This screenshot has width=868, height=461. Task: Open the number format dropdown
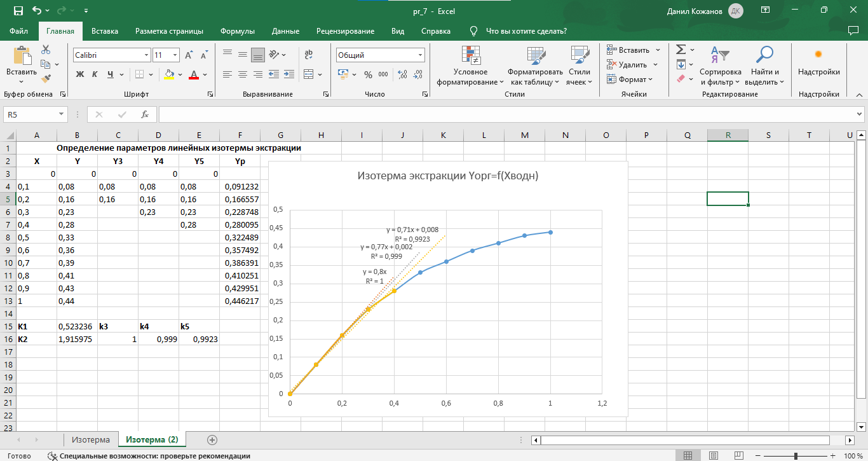coord(420,55)
